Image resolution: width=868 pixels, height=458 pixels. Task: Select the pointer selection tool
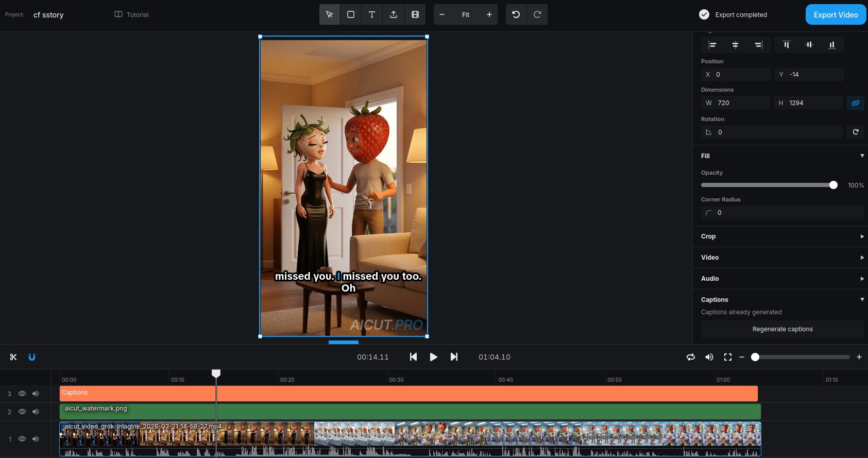[330, 14]
